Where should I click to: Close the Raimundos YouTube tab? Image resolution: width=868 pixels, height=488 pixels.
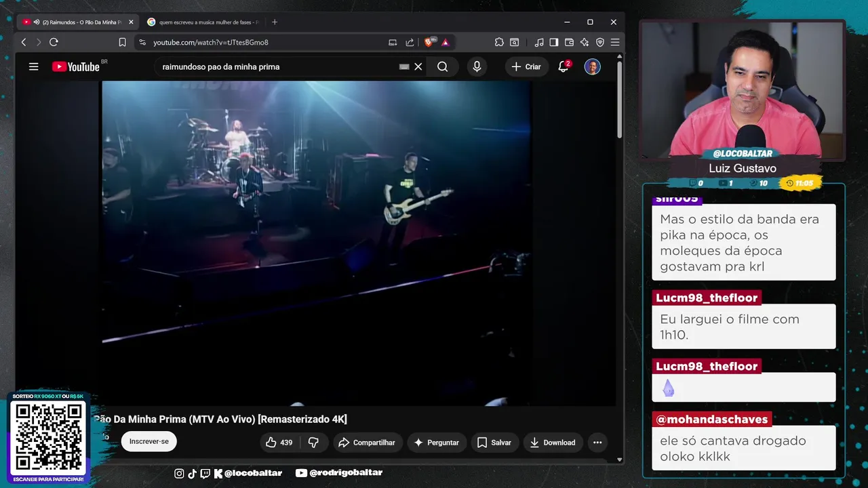pyautogui.click(x=131, y=22)
